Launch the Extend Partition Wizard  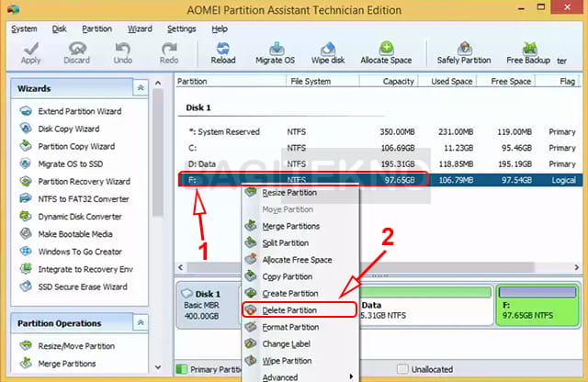tap(72, 111)
